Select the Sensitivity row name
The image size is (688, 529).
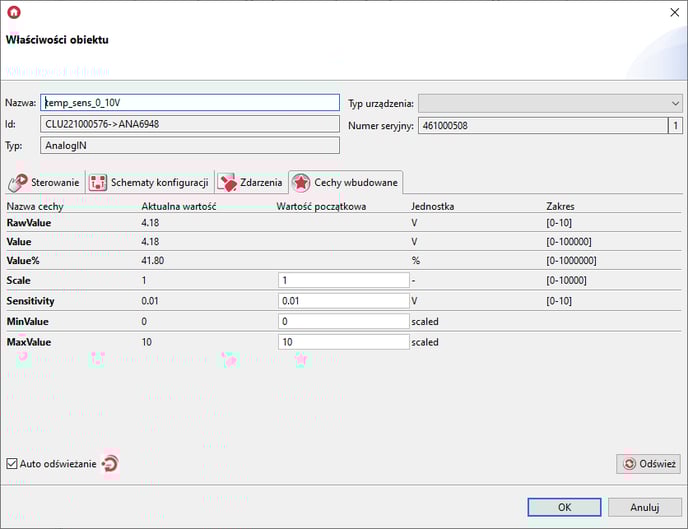[x=30, y=301]
